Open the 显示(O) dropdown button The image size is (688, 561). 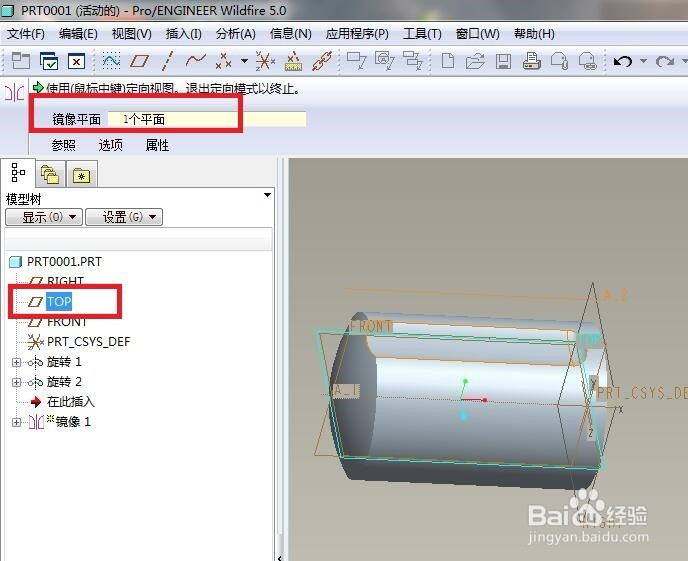click(44, 217)
